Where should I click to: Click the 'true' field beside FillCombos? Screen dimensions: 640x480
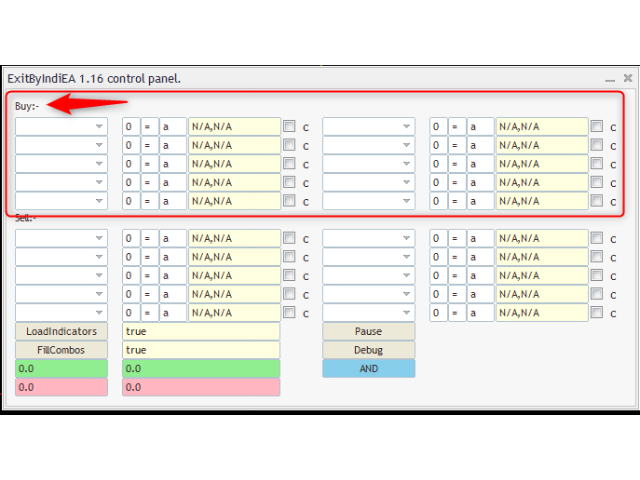coord(200,350)
